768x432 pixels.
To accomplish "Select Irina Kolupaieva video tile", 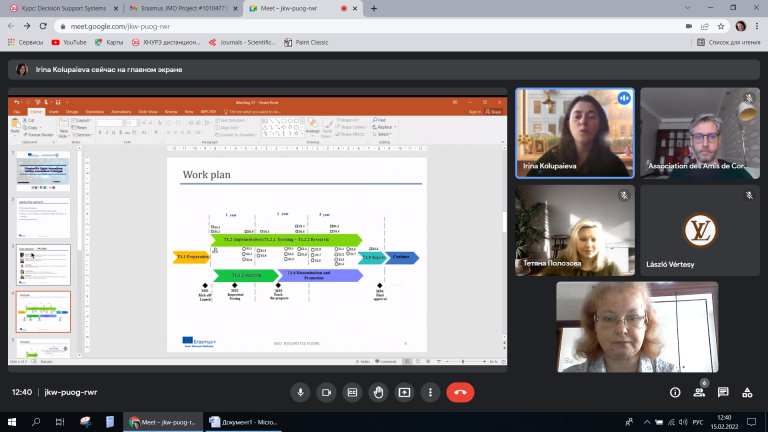I will (x=575, y=133).
